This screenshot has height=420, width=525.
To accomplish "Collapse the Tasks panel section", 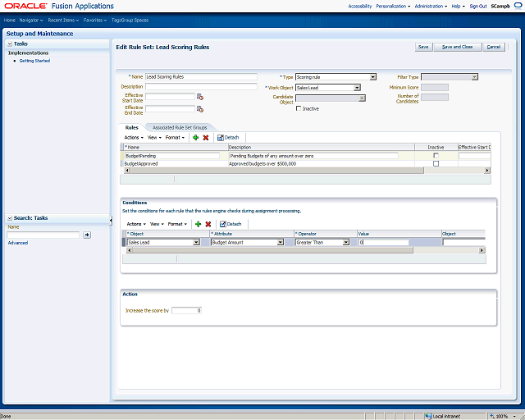I will [10, 43].
